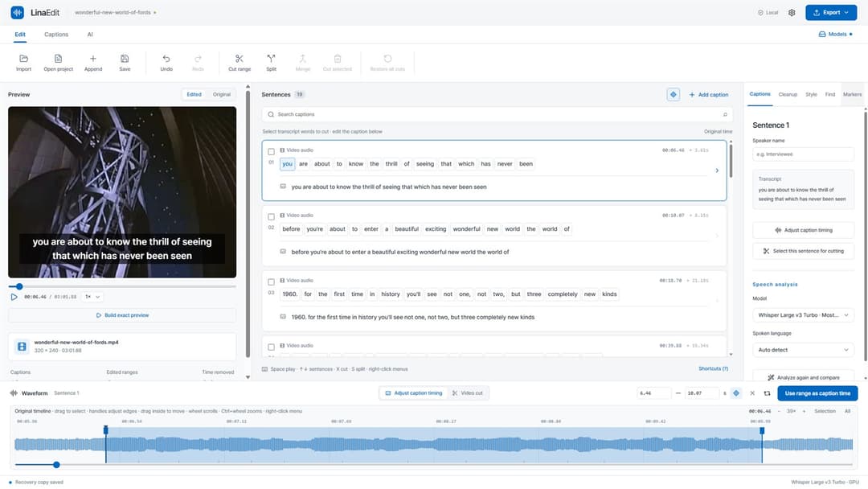Image resolution: width=868 pixels, height=489 pixels.
Task: Expand sentence 01 with chevron arrow
Action: coord(717,171)
